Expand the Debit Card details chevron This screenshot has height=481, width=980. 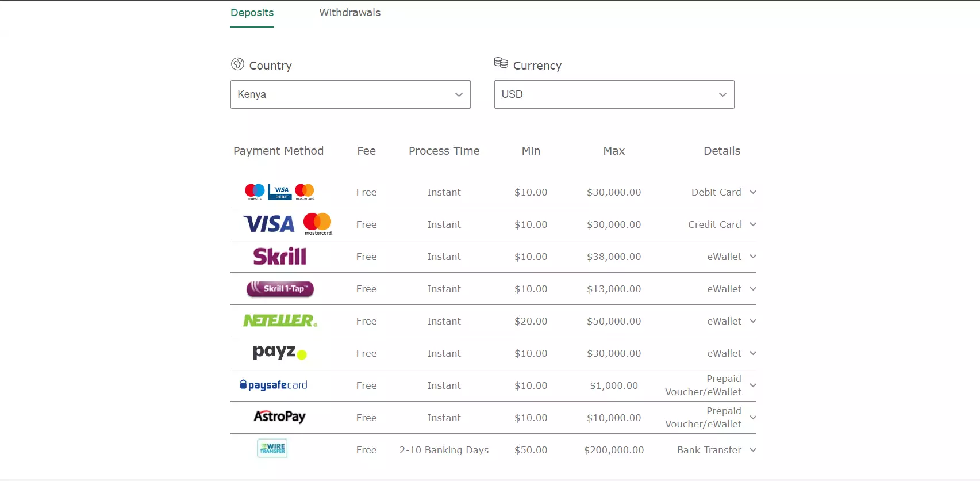click(753, 192)
